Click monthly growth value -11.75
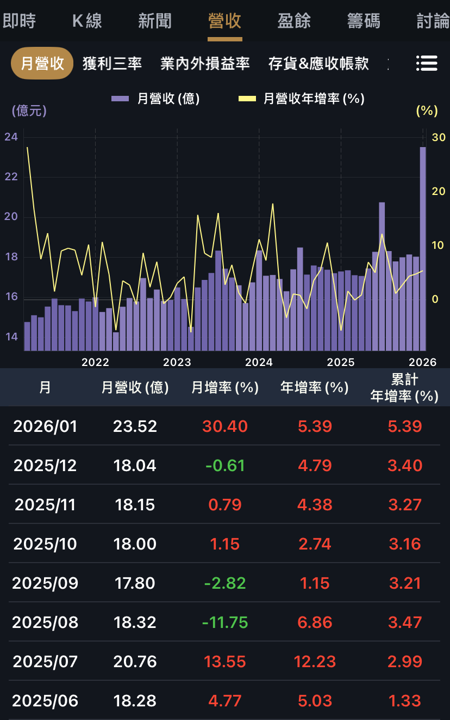The width and height of the screenshot is (450, 720). pyautogui.click(x=225, y=623)
